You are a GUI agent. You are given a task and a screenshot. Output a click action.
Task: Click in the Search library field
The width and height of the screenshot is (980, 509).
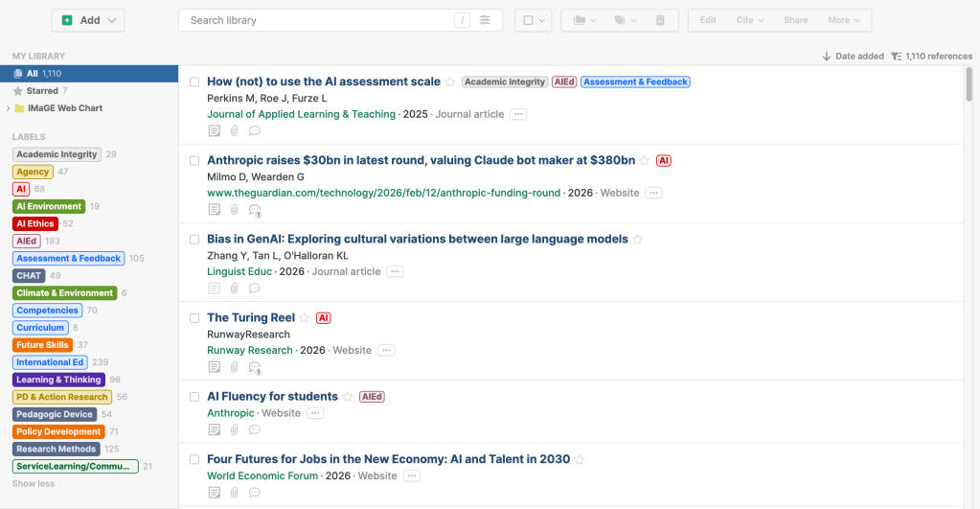click(316, 20)
